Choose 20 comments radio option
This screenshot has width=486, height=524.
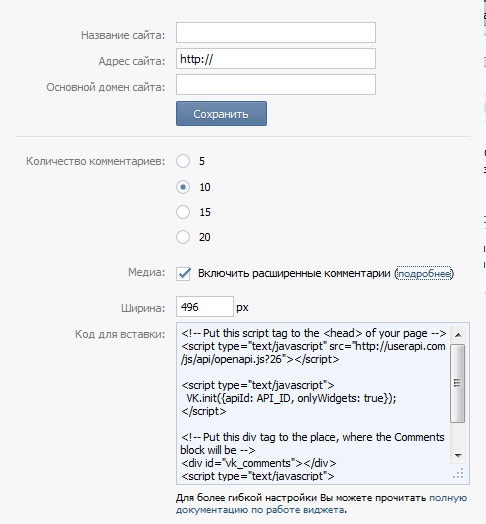[x=183, y=237]
